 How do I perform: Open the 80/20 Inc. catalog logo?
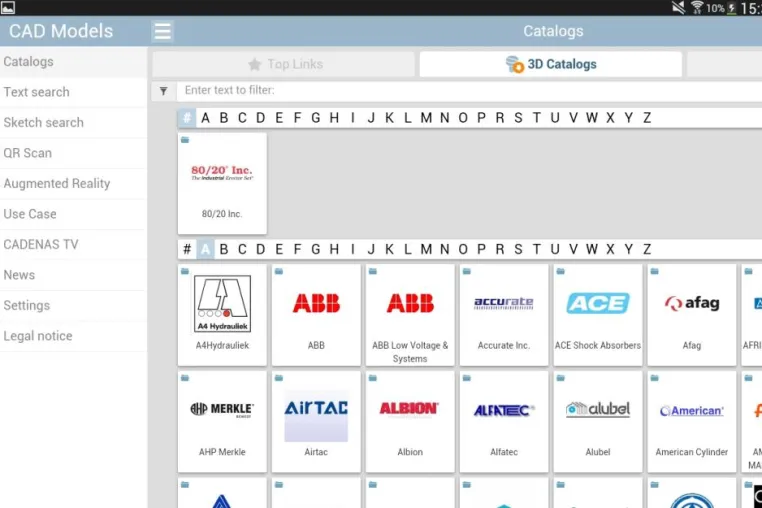click(x=222, y=173)
